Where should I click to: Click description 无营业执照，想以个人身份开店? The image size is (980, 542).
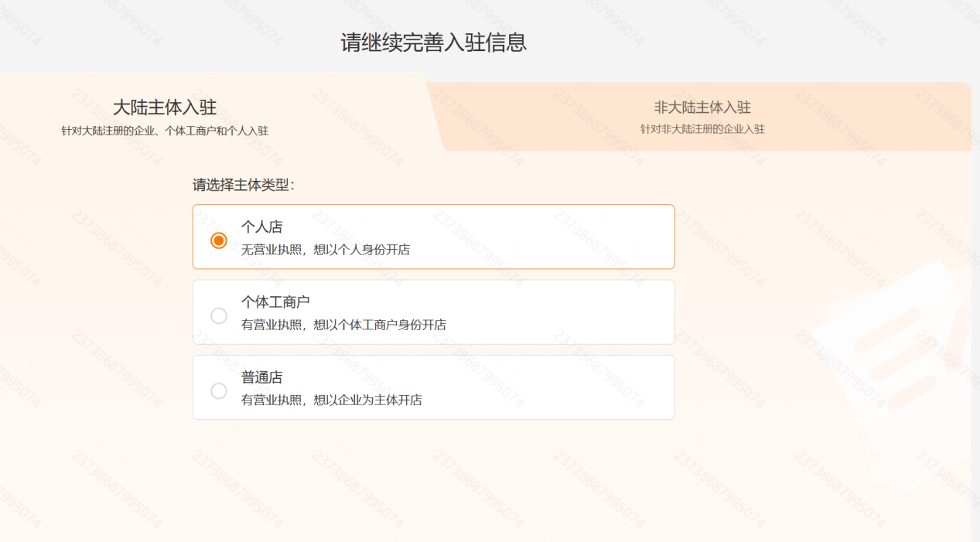coord(326,250)
